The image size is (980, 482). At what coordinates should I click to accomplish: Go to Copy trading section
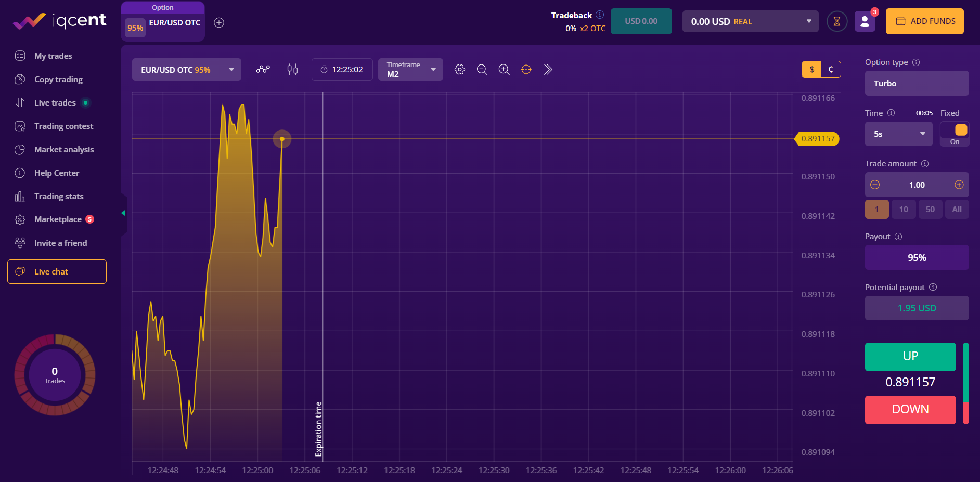pyautogui.click(x=58, y=80)
